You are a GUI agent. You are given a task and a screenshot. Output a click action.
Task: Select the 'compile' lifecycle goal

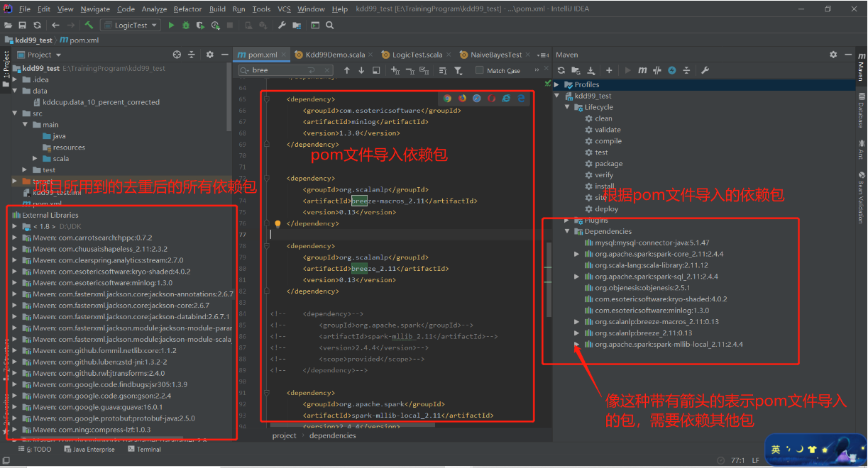pyautogui.click(x=608, y=141)
